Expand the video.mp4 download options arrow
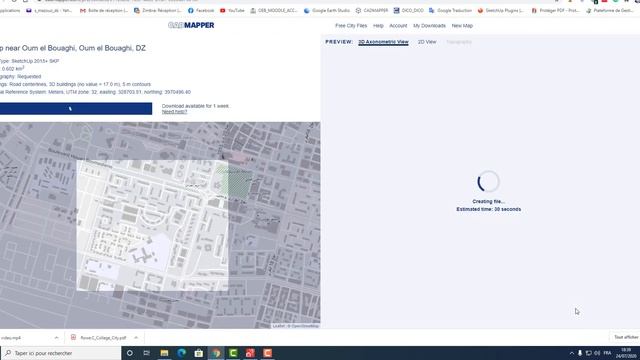 coord(56,338)
